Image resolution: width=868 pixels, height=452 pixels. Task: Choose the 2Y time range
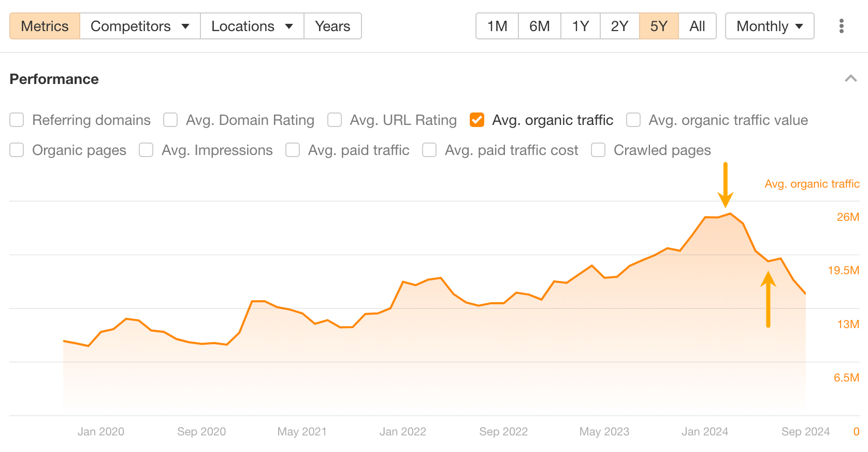tap(619, 26)
